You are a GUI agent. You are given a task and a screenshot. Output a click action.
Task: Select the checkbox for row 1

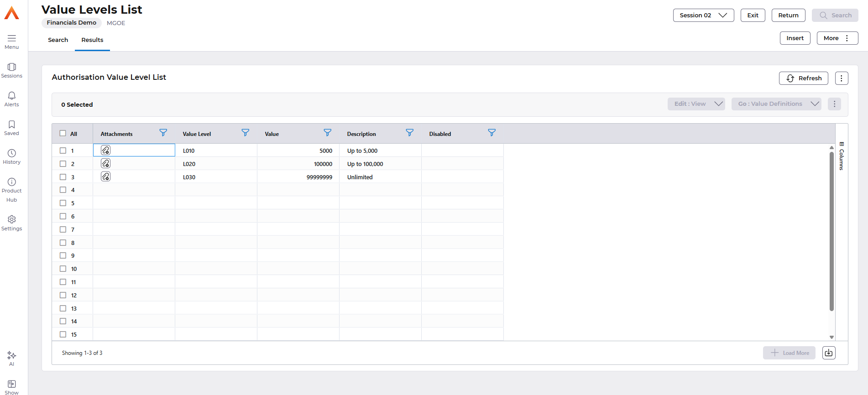pyautogui.click(x=63, y=151)
